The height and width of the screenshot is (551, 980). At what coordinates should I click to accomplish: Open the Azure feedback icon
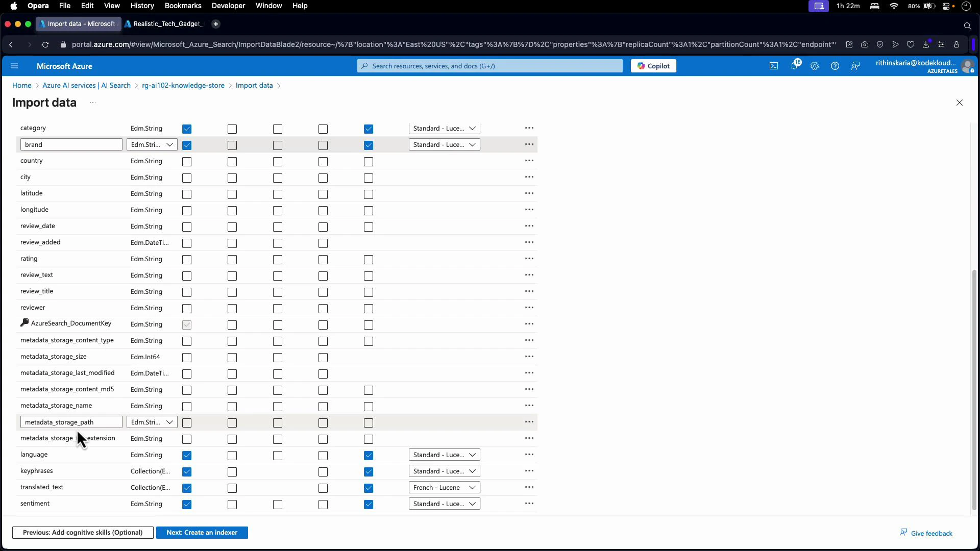(855, 66)
